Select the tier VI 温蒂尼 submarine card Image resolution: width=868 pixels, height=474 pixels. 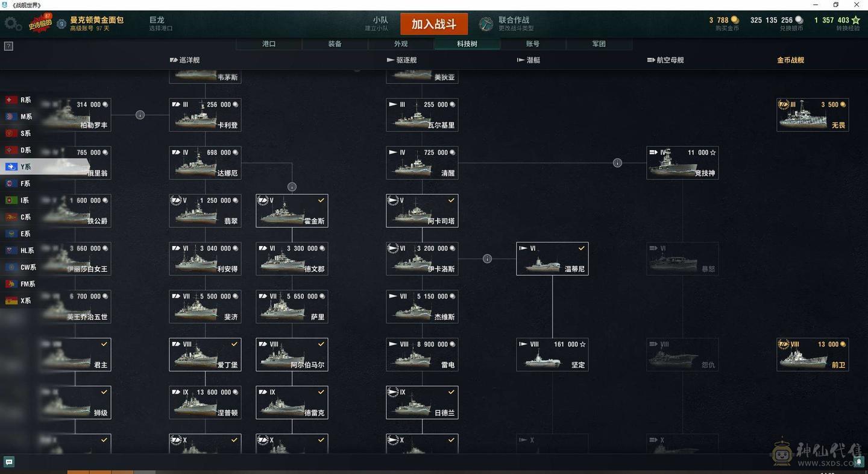coord(552,259)
